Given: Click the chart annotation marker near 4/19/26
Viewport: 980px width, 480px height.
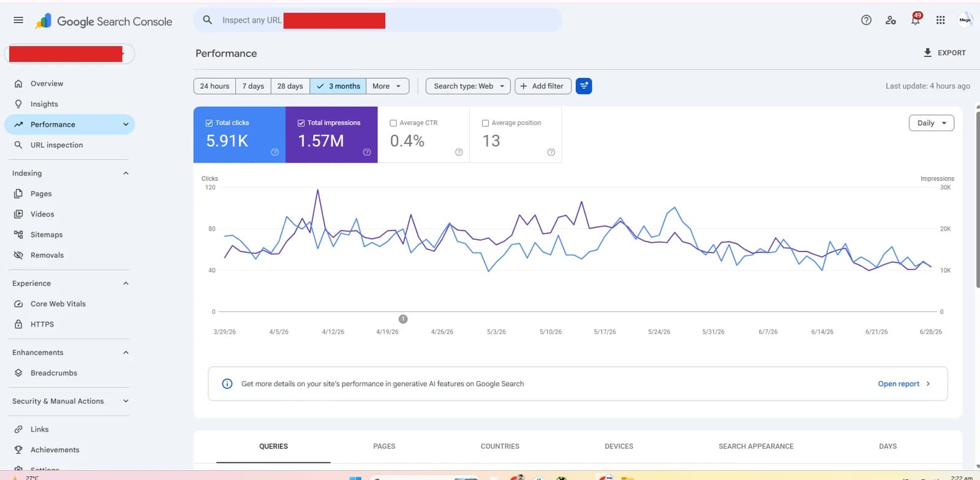Looking at the screenshot, I should [403, 319].
